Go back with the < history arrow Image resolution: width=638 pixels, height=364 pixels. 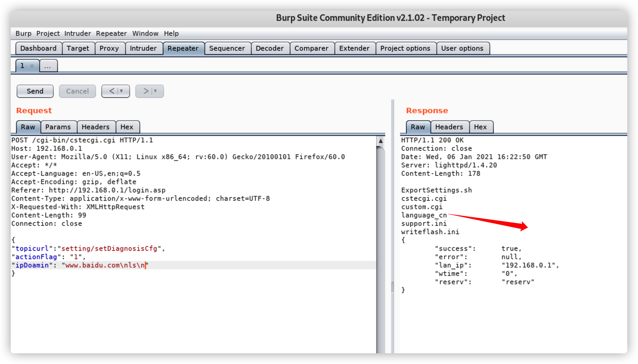[112, 91]
